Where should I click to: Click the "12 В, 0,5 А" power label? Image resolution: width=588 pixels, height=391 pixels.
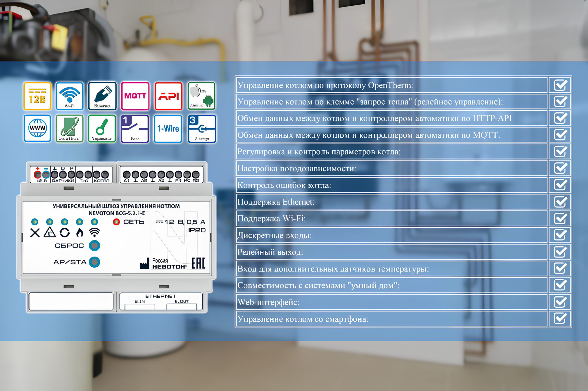[185, 222]
